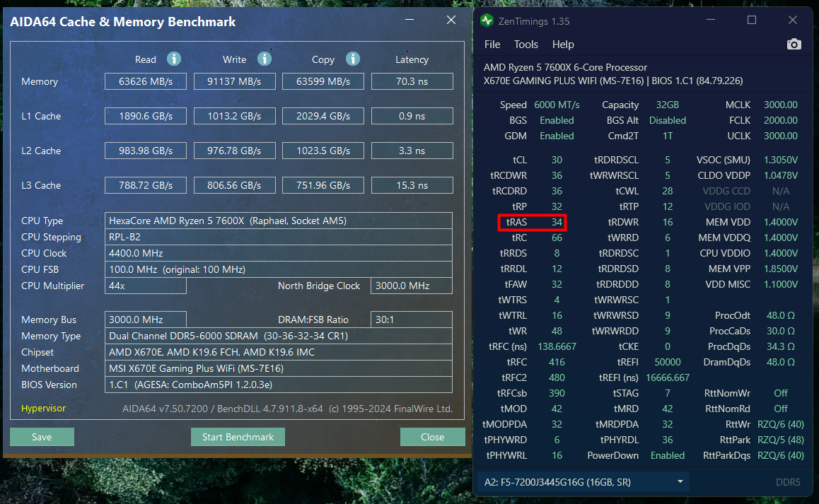Click the Copy info icon

click(x=352, y=59)
